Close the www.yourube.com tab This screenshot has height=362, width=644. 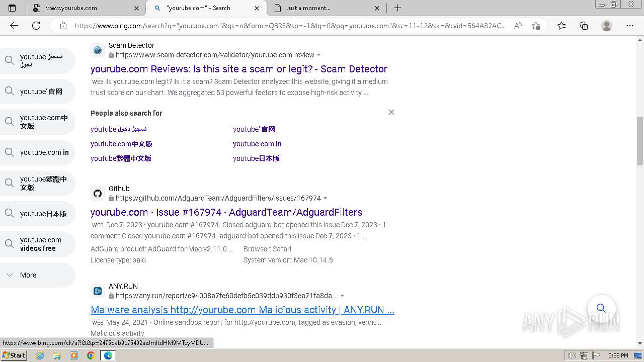137,8
